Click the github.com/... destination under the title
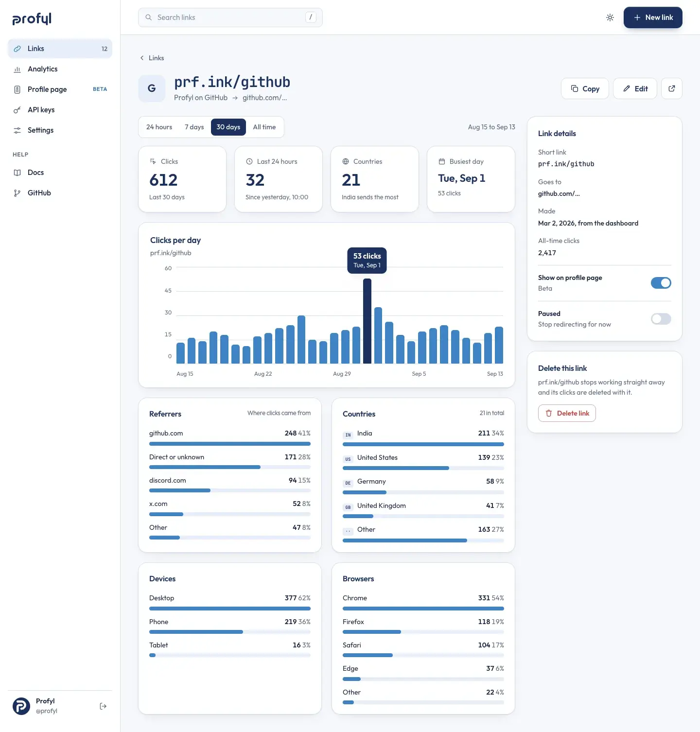Viewport: 700px width, 732px height. pyautogui.click(x=264, y=98)
